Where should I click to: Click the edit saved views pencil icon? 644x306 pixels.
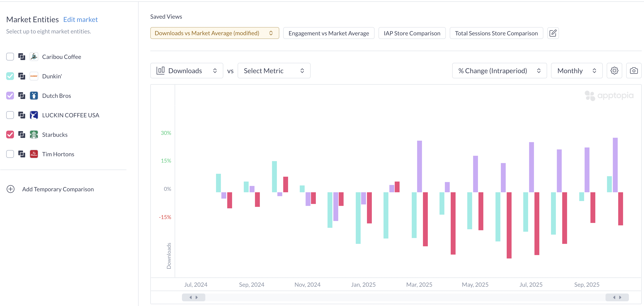click(553, 33)
